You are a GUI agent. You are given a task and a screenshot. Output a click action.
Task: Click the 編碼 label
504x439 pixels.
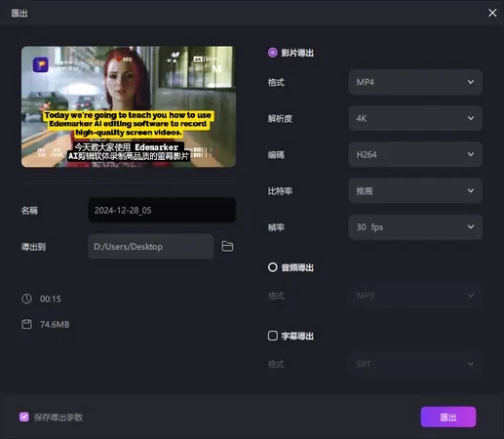pyautogui.click(x=276, y=155)
